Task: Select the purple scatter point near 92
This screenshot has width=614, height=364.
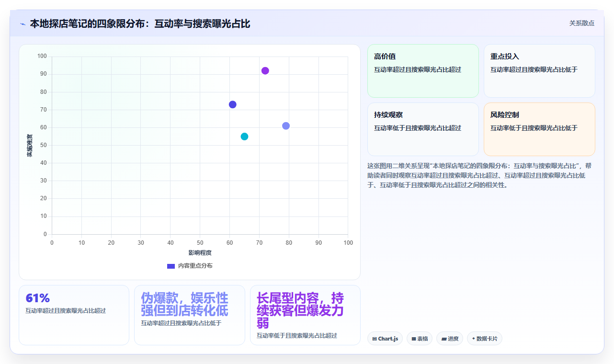Action: coord(265,71)
